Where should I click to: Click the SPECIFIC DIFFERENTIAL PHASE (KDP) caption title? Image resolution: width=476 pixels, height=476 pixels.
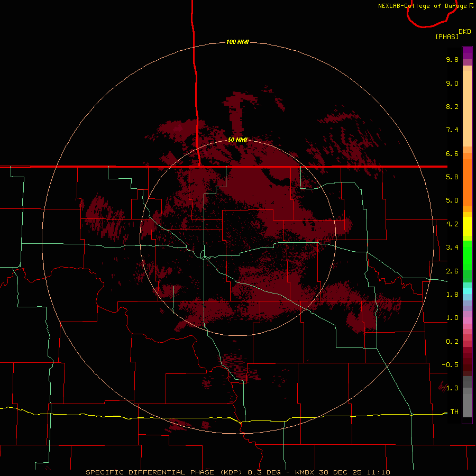[x=164, y=472]
